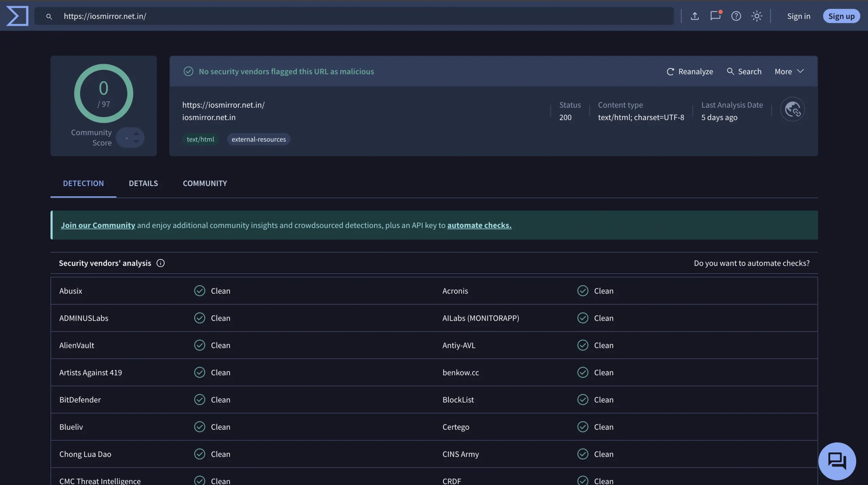Screen dimensions: 868x485
Task: Click the Chong Lua Dao vendor name
Action: click(x=85, y=454)
